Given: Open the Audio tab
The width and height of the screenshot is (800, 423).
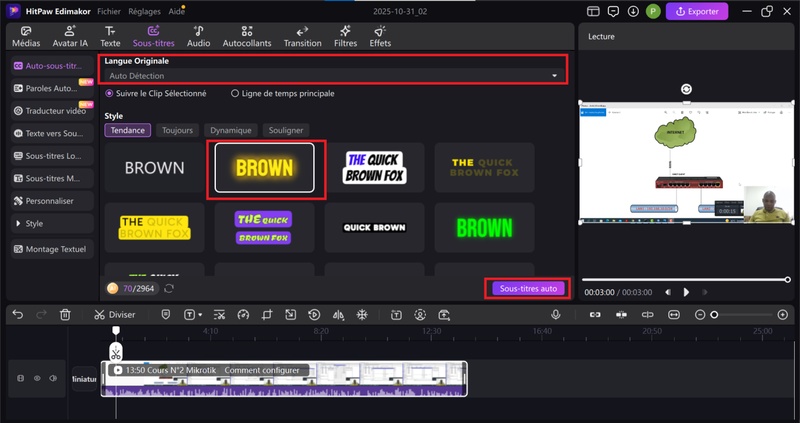Looking at the screenshot, I should 198,37.
